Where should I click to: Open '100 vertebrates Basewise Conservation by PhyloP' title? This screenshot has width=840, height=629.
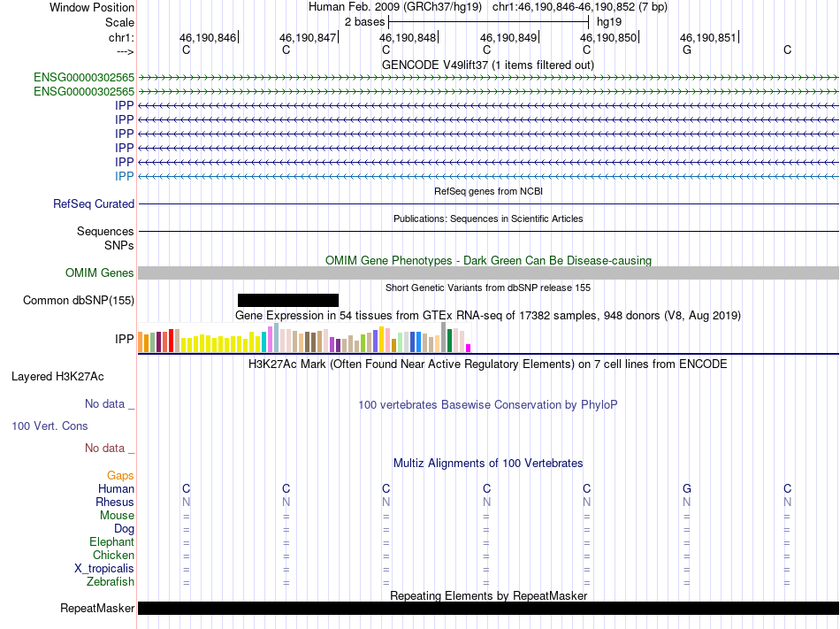(488, 405)
